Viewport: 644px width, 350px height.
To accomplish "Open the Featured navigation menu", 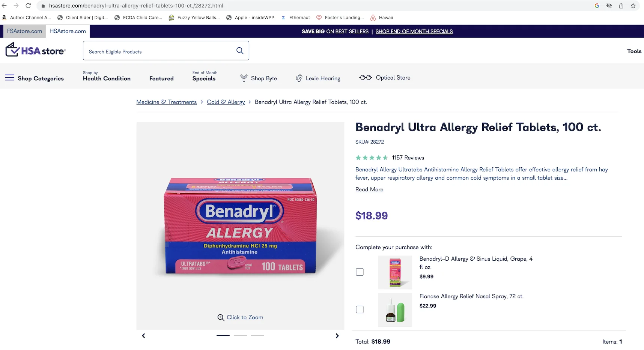I will (x=161, y=78).
